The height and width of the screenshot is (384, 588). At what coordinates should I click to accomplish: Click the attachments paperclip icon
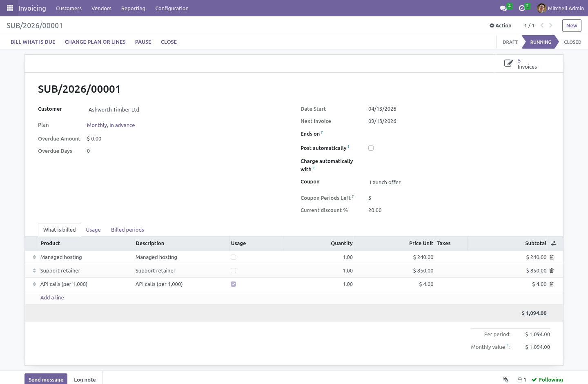(506, 380)
